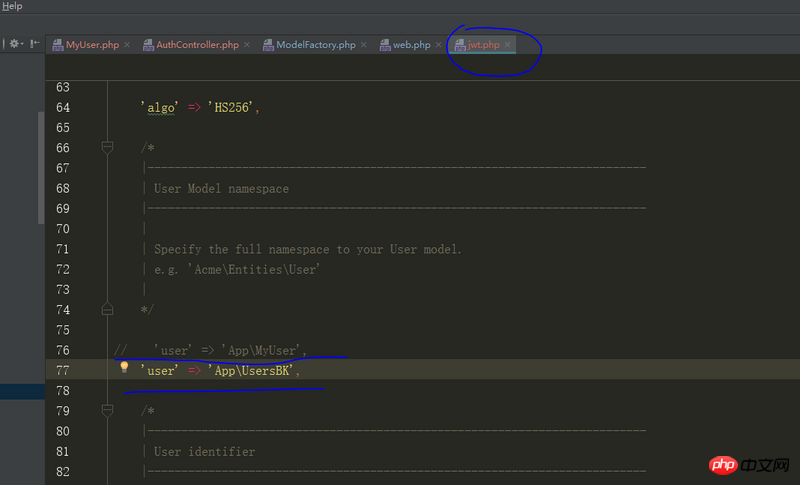
Task: Click the 'App\UsersBK' value on line 77
Action: (251, 371)
